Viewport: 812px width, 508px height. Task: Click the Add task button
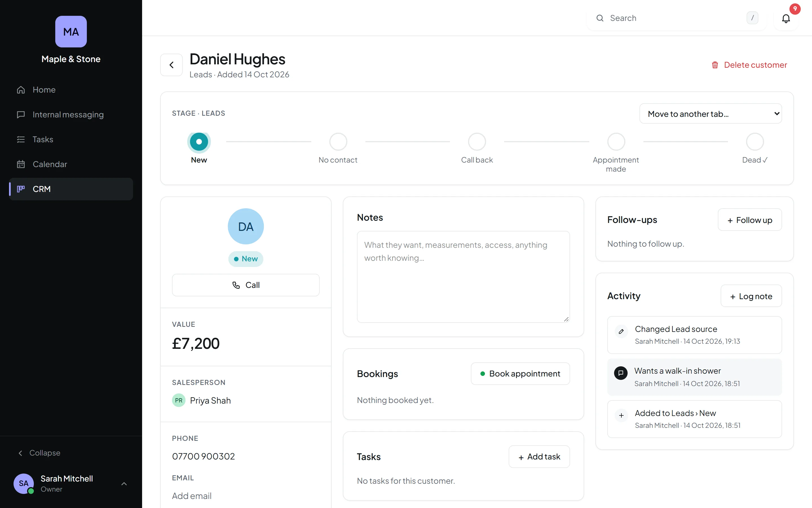click(x=539, y=457)
